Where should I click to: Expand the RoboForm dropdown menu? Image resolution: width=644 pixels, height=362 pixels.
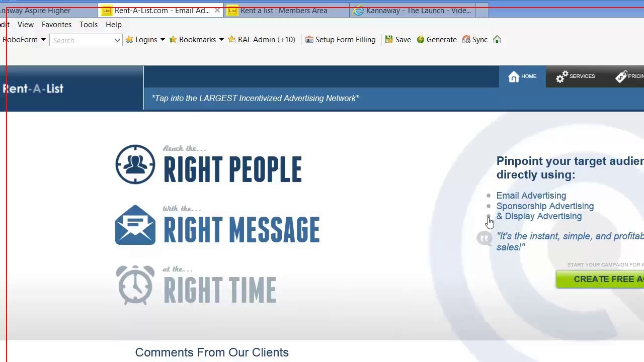tap(43, 40)
